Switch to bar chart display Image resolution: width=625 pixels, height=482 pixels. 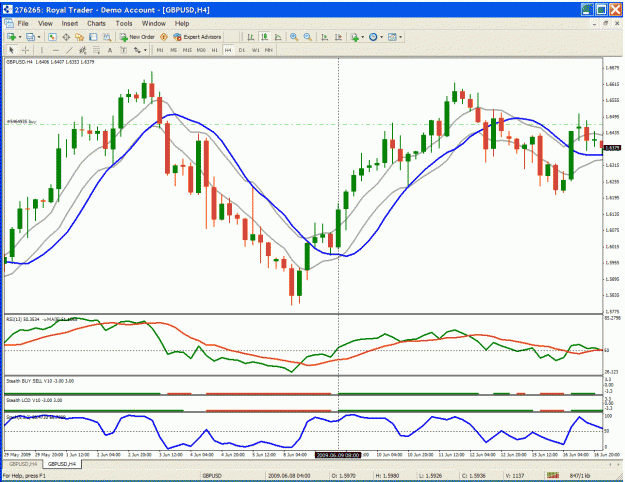click(x=250, y=37)
